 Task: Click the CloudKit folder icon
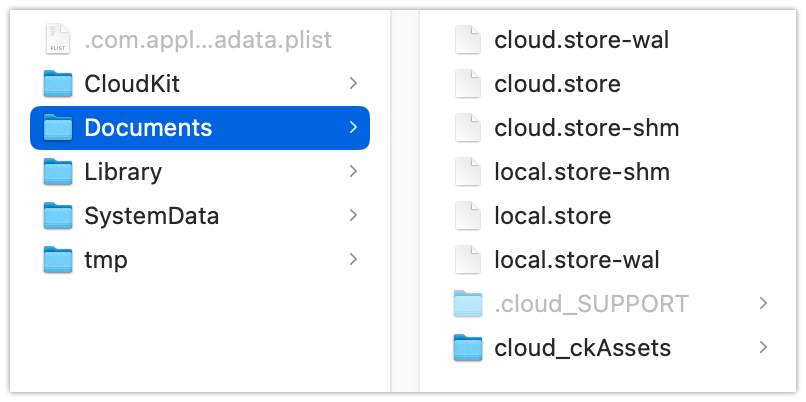point(59,84)
